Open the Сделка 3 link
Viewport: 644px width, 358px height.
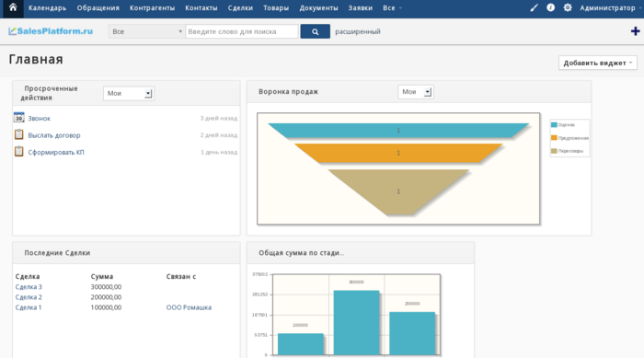click(x=29, y=287)
